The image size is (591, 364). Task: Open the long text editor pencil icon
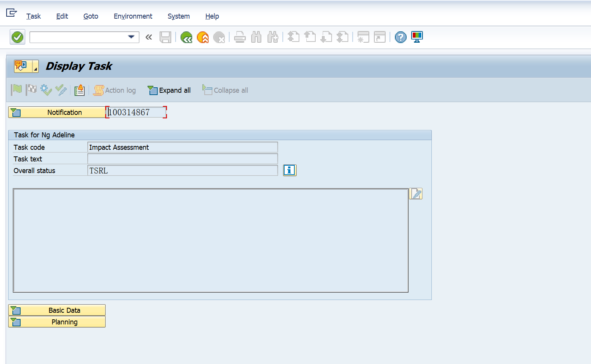[x=416, y=194]
